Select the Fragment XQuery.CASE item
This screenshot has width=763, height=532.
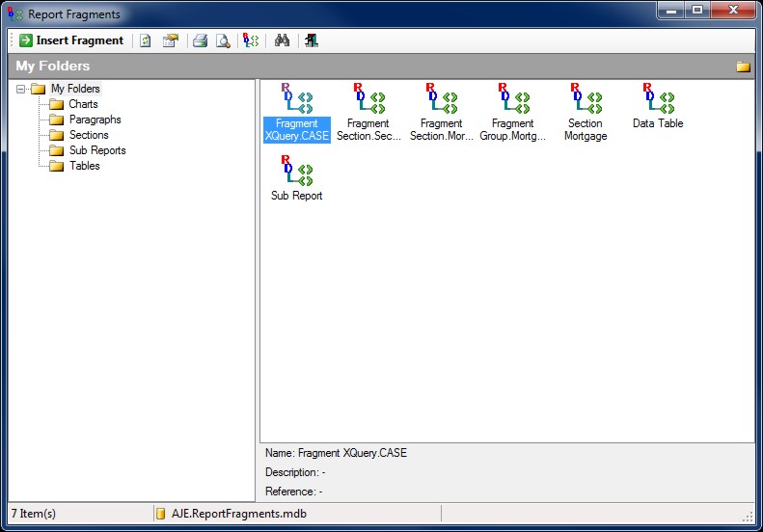tap(296, 112)
